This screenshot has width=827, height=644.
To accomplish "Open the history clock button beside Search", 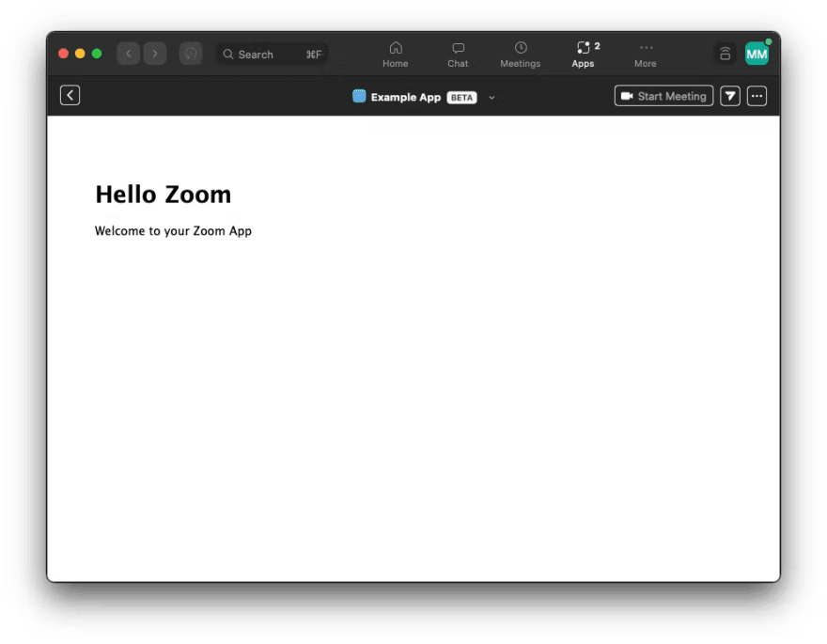I will [x=191, y=54].
